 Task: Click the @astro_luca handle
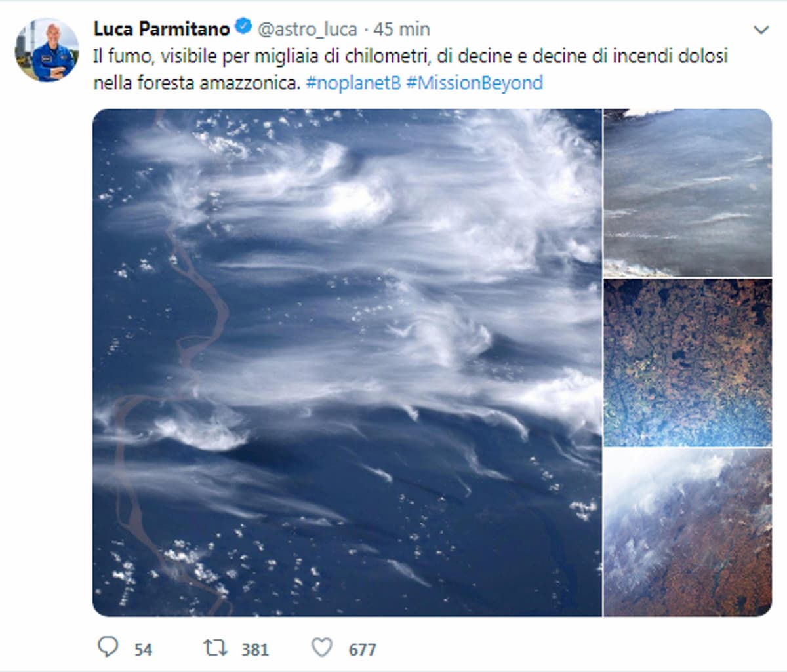(x=307, y=28)
